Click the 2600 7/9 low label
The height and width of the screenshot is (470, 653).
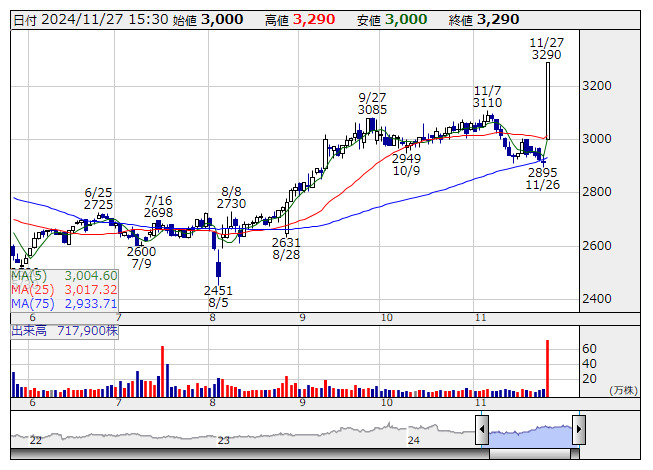pyautogui.click(x=142, y=258)
